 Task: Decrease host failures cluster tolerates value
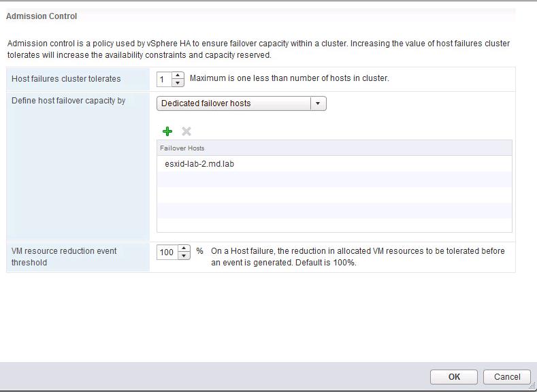[178, 83]
